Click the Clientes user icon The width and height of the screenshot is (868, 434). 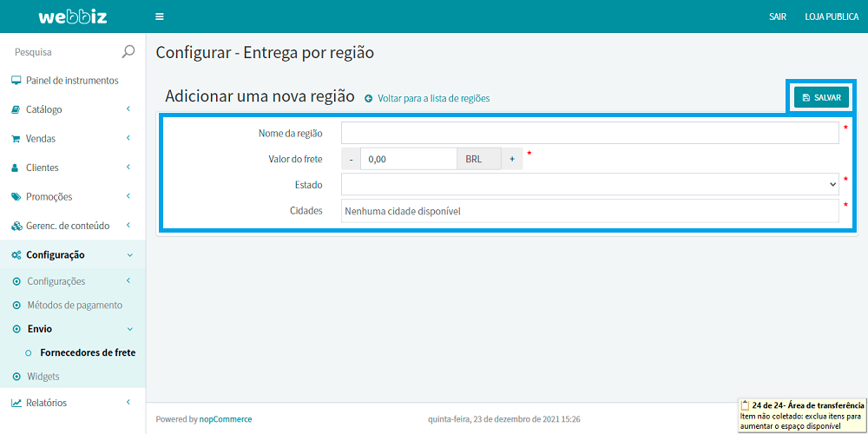16,168
